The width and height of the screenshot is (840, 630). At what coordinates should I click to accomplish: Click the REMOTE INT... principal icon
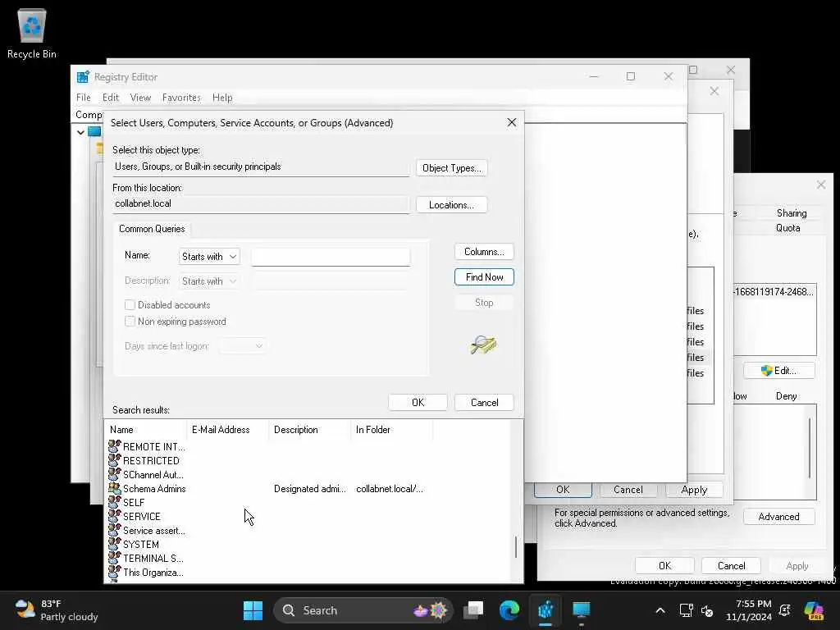(114, 446)
